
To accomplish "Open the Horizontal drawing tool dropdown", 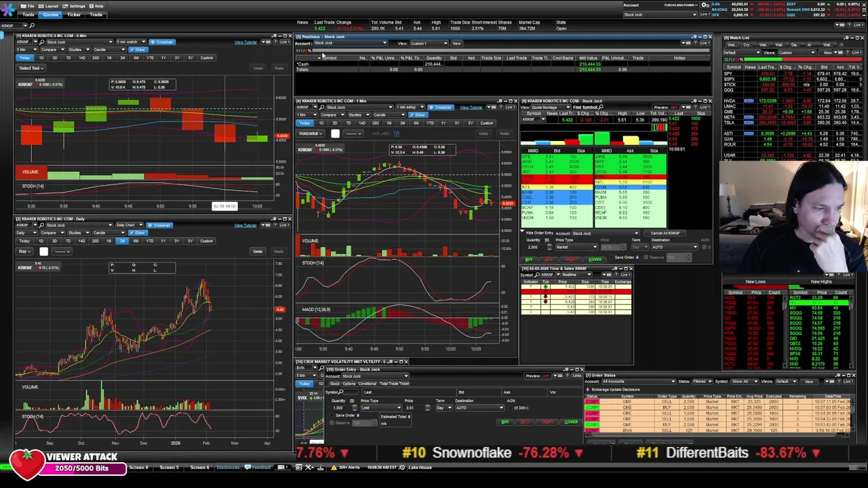I will click(311, 134).
